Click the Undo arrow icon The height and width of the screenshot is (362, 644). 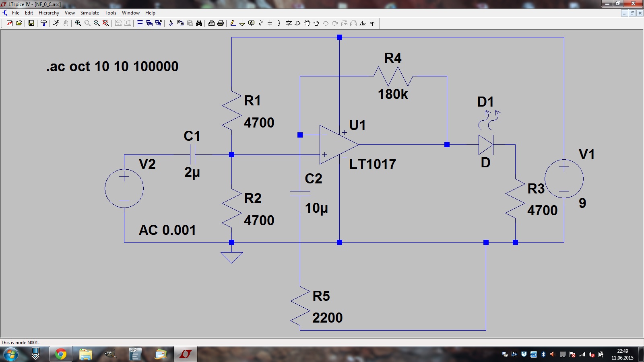(x=326, y=23)
